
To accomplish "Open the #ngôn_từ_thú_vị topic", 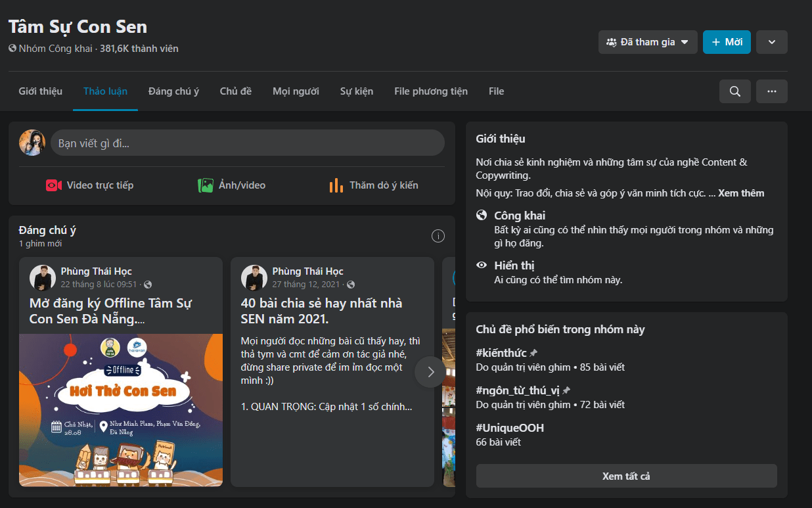I will pos(518,390).
